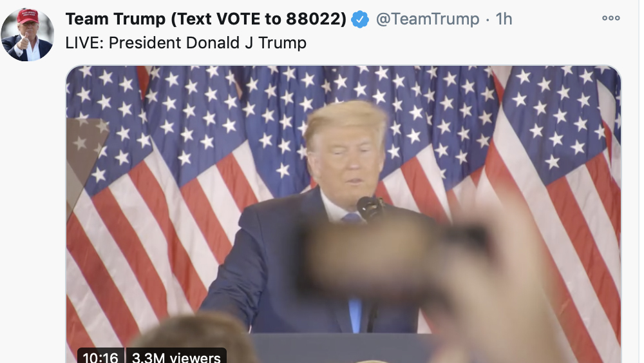Viewport: 644px width, 363px height.
Task: Open the three-dot more options menu
Action: tap(611, 18)
